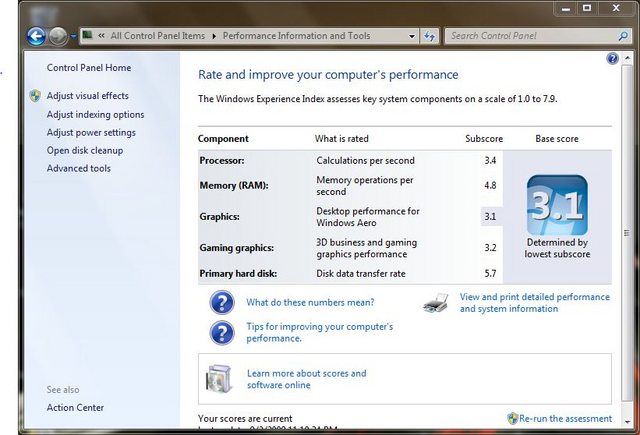The height and width of the screenshot is (435, 640).
Task: Click question icon beside Tips for improving
Action: click(222, 333)
